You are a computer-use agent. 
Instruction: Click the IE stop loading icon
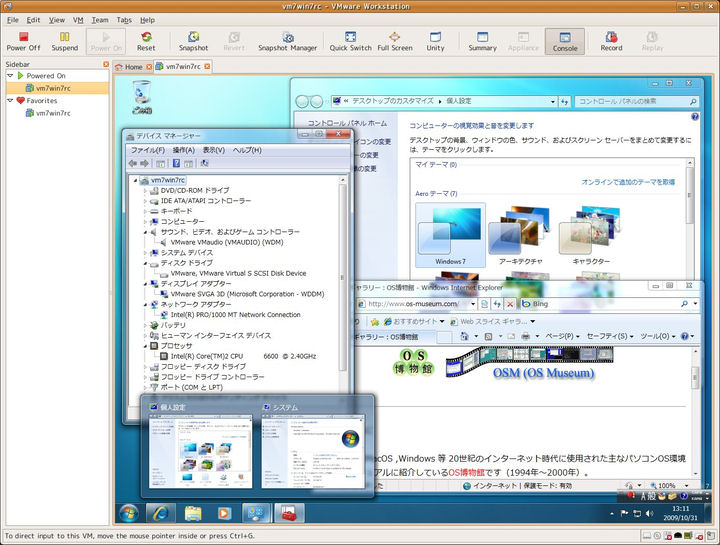click(x=510, y=304)
